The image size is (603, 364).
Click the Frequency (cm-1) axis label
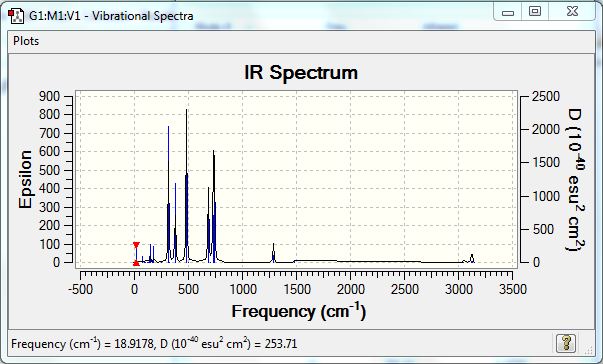(299, 311)
